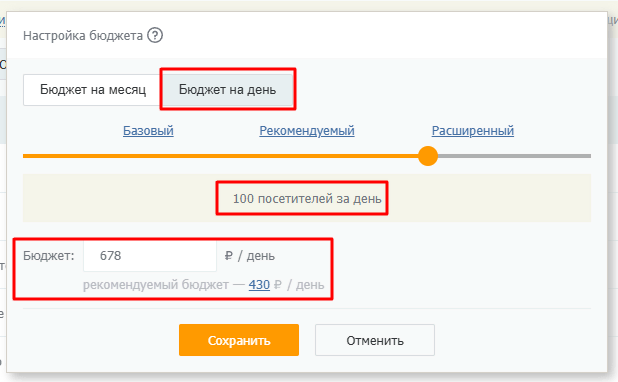Screen dimensions: 618x382
Task: Click the ₽ / день unit beside input
Action: point(250,256)
